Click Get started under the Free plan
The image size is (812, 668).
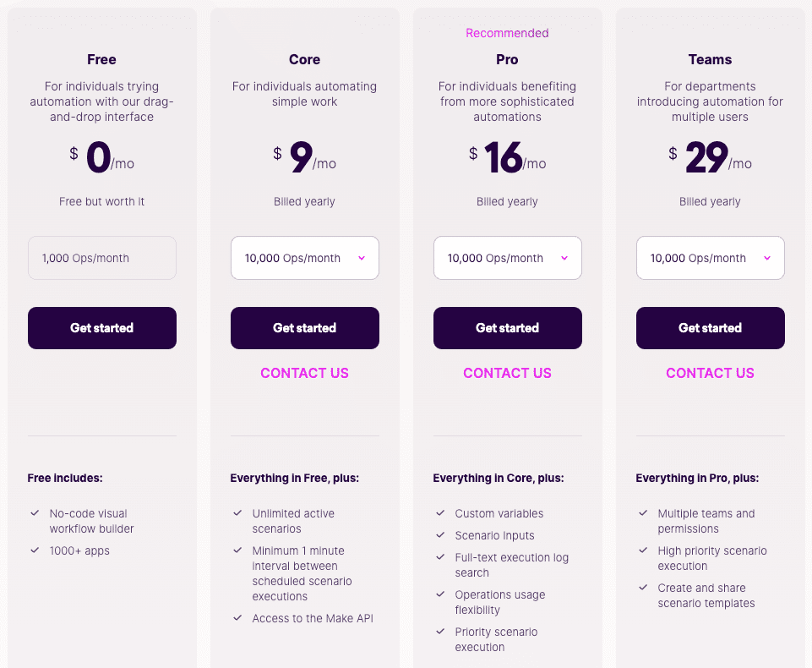click(102, 328)
